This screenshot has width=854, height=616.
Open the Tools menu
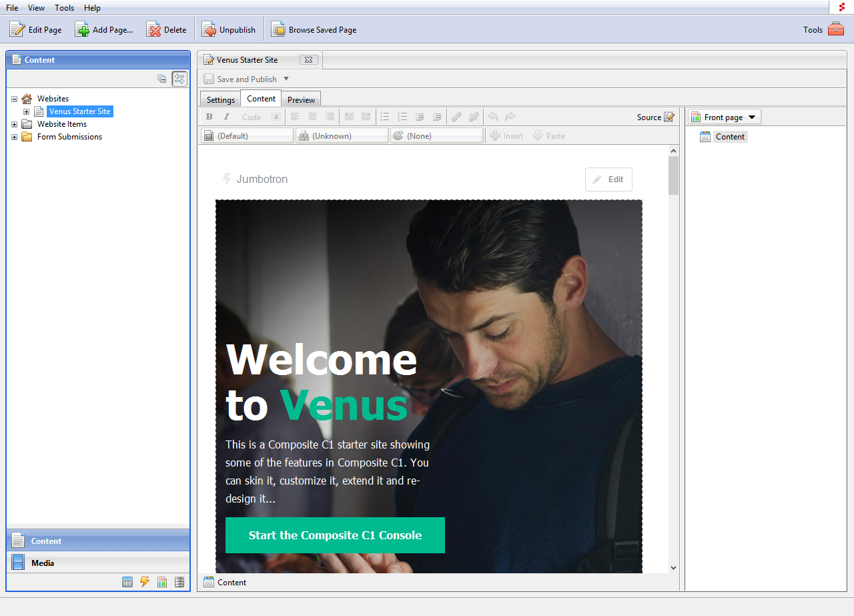pyautogui.click(x=64, y=8)
